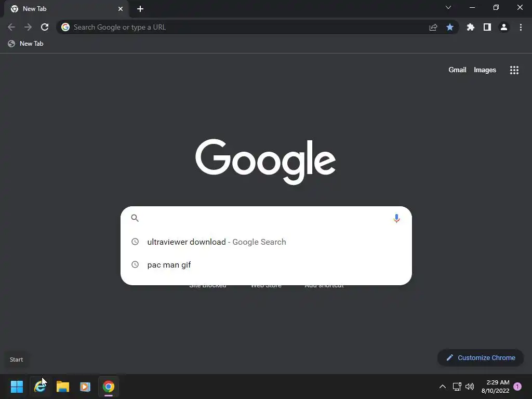The image size is (532, 399).
Task: Open the Extensions puzzle icon
Action: pos(471,27)
